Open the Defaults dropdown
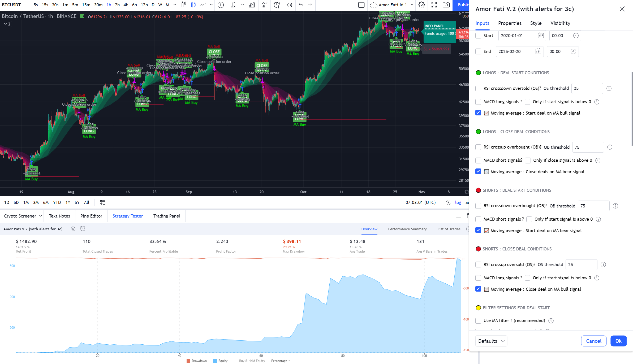Screen dimensions: 633x364 [491, 341]
